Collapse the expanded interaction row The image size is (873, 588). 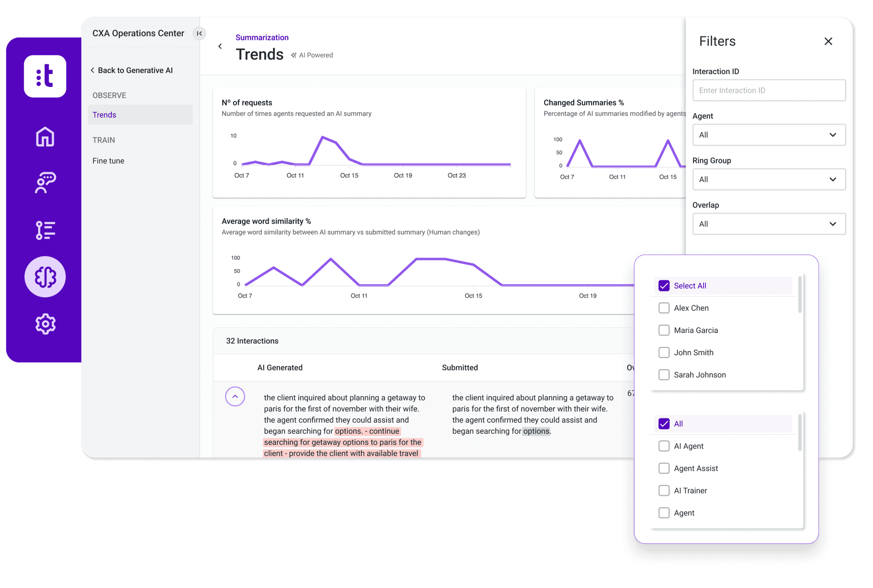(235, 396)
